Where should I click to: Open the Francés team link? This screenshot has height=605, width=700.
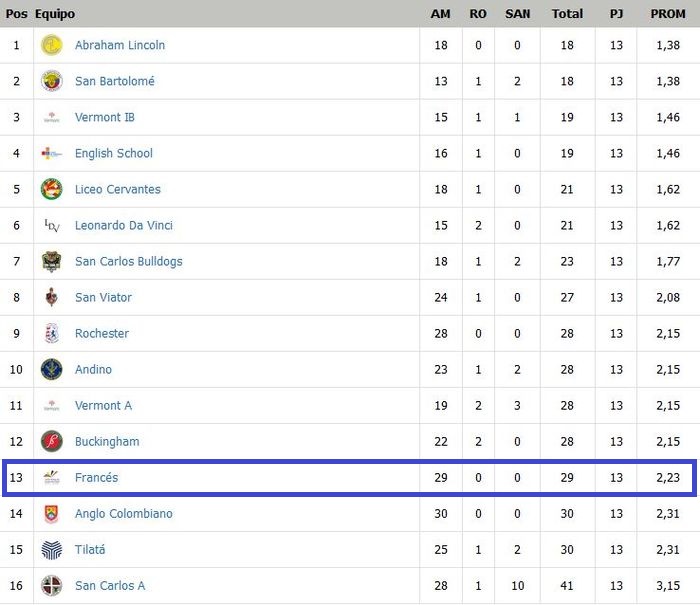[x=96, y=477]
